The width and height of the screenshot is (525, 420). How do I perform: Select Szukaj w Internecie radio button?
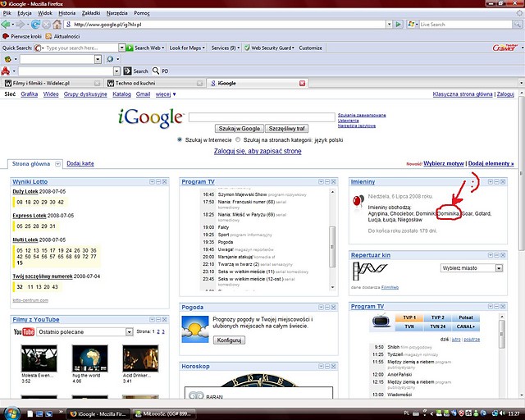[180, 139]
